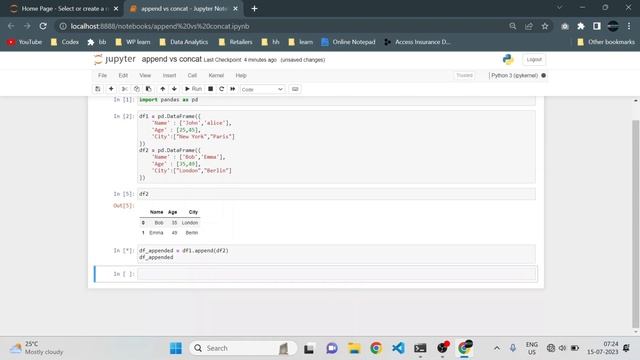Open the Other bookmarks folder
Image resolution: width=640 pixels, height=360 pixels.
606,42
